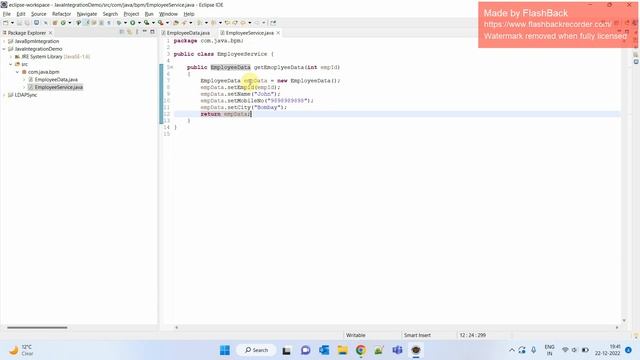Open the Navigate menu

click(x=87, y=14)
